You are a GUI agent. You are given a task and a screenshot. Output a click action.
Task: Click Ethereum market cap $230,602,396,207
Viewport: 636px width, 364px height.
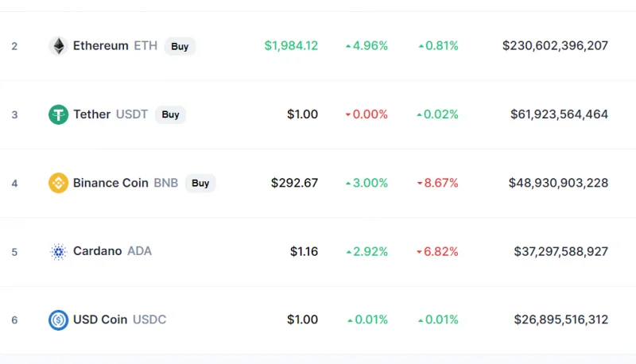(555, 45)
